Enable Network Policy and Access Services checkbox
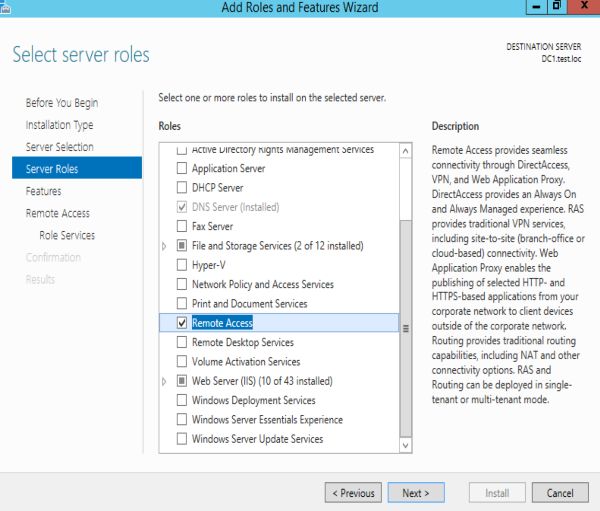600x511 pixels. pyautogui.click(x=182, y=284)
